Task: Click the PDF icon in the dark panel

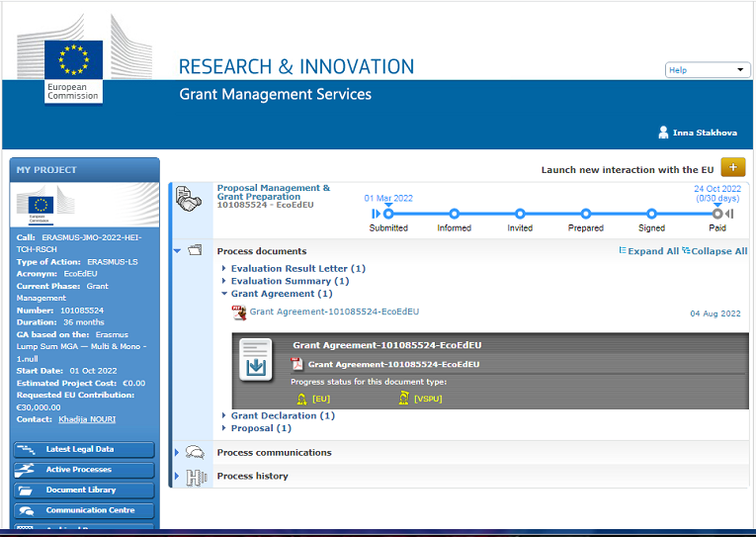Action: pyautogui.click(x=296, y=364)
